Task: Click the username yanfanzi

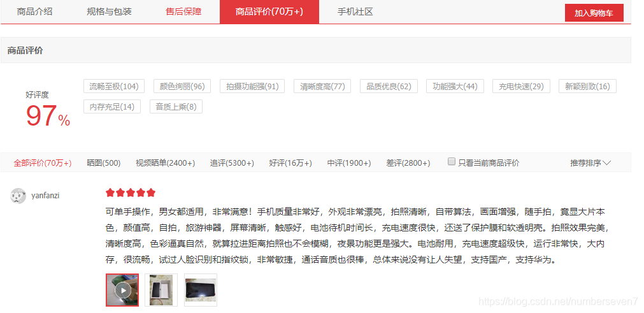Action: 45,196
